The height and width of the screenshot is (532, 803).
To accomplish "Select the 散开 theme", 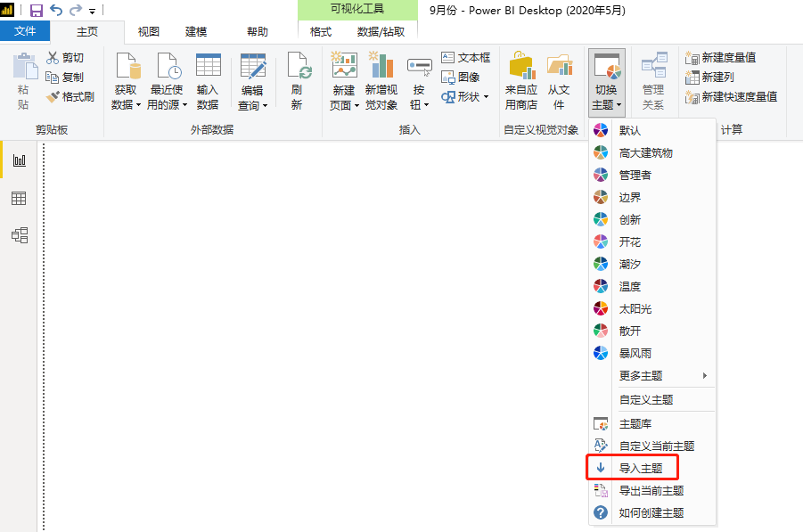I will (651, 331).
